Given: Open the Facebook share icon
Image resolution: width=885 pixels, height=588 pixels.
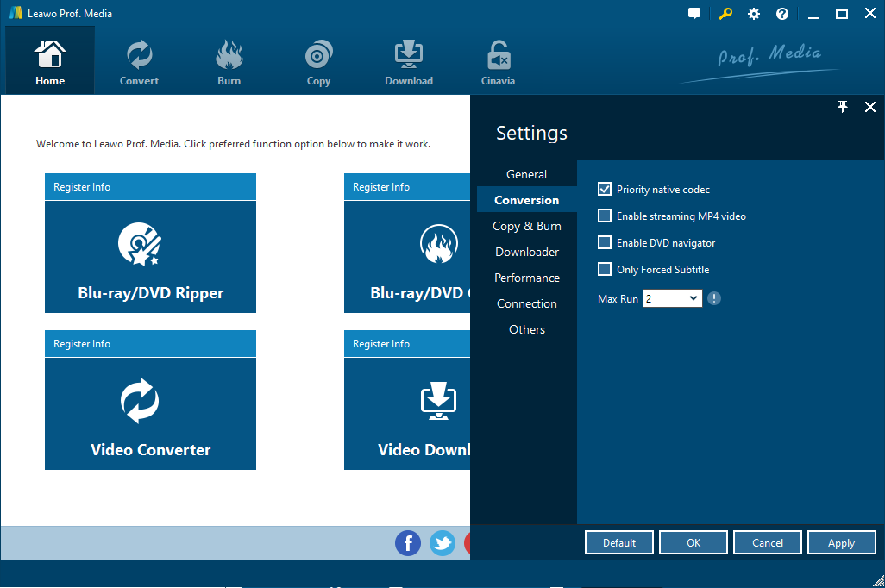Looking at the screenshot, I should tap(408, 543).
